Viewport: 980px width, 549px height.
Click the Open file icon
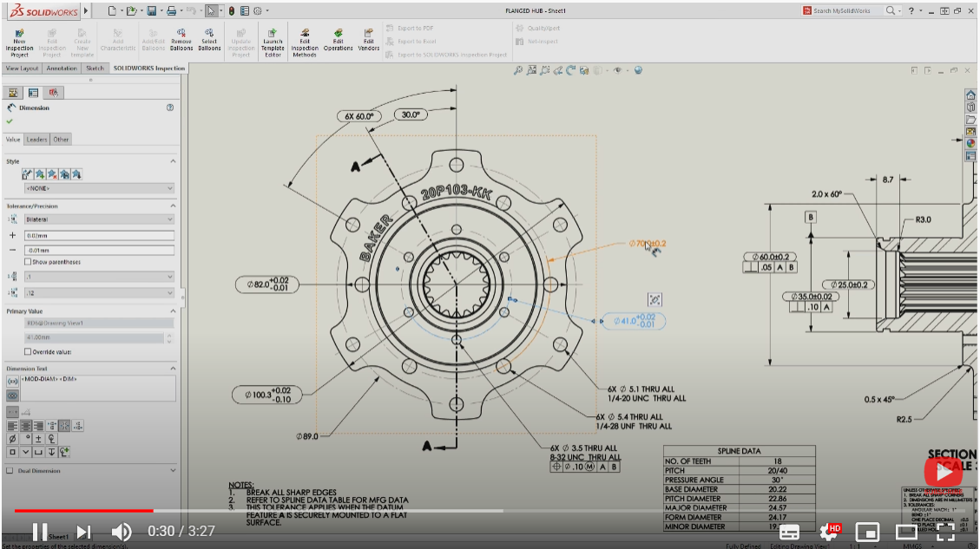pos(130,10)
